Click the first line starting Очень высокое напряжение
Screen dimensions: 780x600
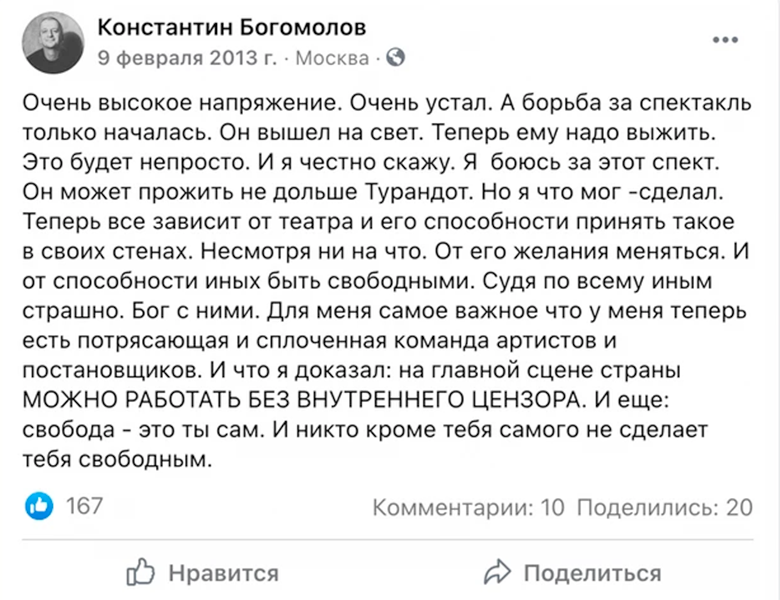pos(387,103)
